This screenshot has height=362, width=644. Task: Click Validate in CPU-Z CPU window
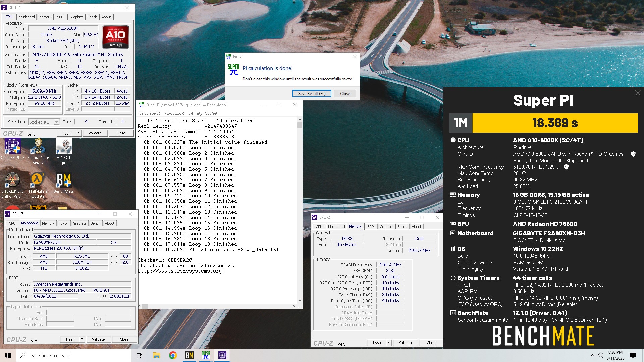coord(95,133)
